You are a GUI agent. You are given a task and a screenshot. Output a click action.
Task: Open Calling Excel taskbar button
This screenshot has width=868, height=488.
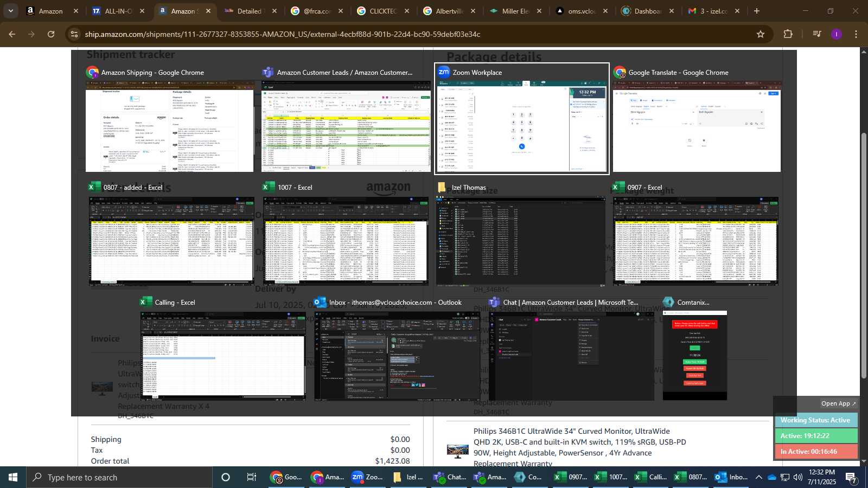tap(651, 477)
